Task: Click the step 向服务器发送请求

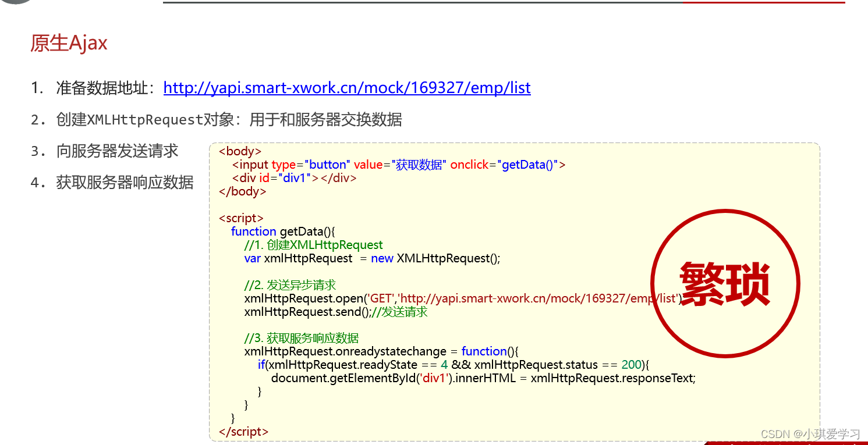Action: point(117,151)
